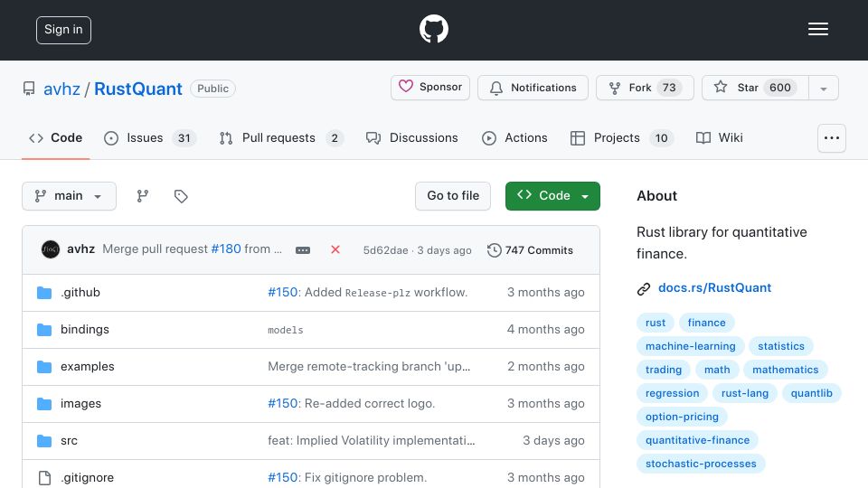Open the main branch selector dropdown
The image size is (868, 488).
(70, 196)
